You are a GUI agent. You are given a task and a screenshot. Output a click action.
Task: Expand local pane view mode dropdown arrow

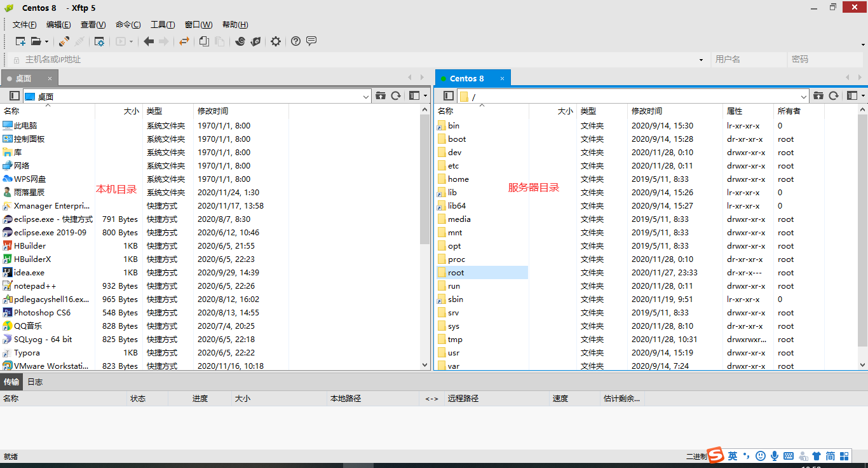(426, 96)
